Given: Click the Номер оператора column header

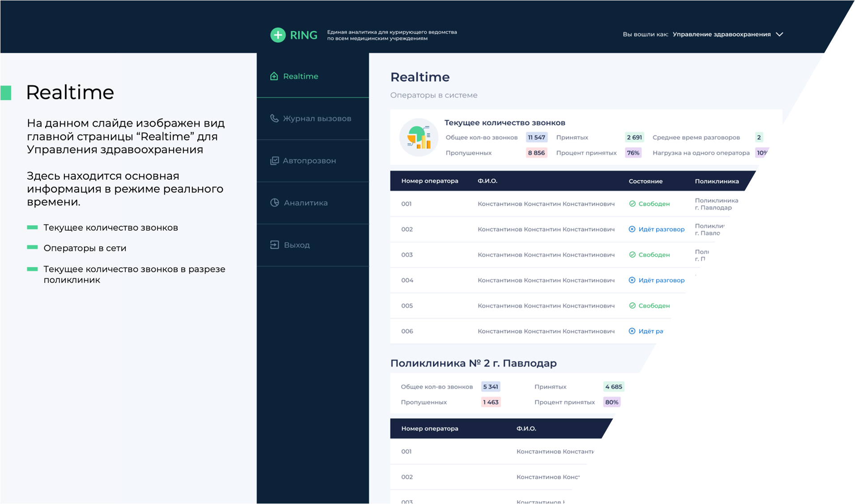Looking at the screenshot, I should point(429,181).
